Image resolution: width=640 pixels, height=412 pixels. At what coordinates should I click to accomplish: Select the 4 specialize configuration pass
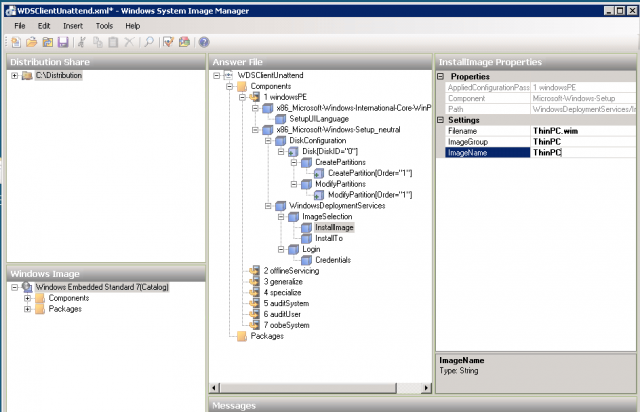[x=274, y=292]
